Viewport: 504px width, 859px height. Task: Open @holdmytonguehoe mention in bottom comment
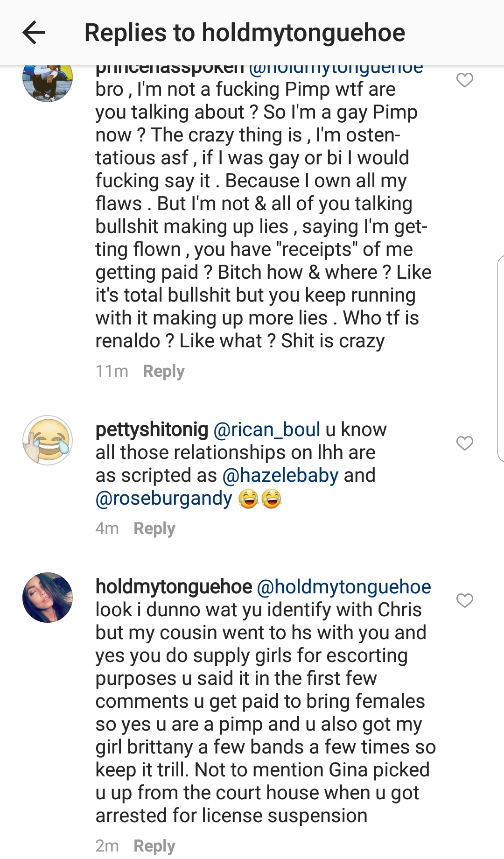pos(344,587)
